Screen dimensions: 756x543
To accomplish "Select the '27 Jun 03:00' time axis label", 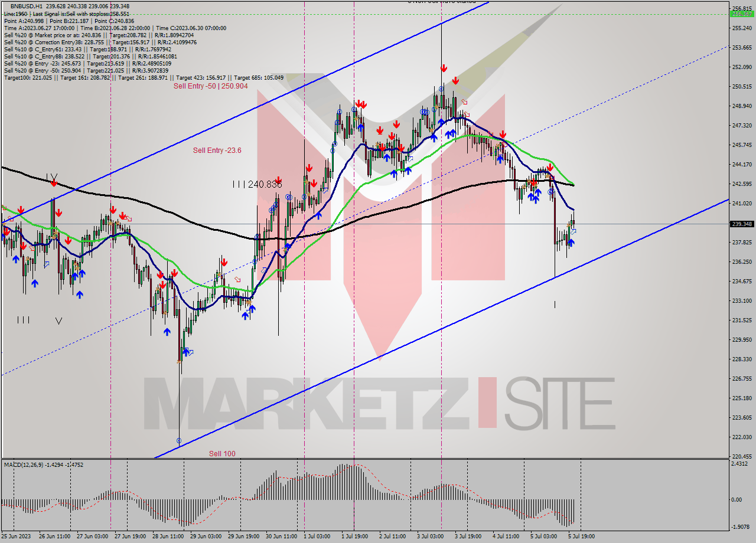I will pos(93,537).
